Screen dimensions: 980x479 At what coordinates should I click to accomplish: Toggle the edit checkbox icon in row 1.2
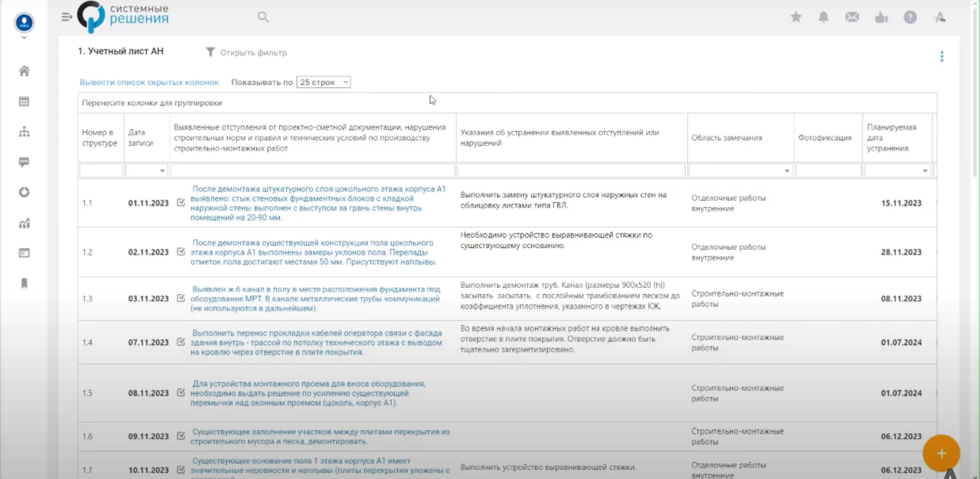point(181,252)
